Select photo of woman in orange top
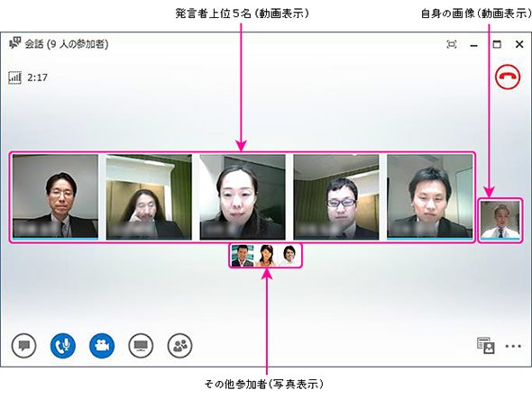The width and height of the screenshot is (532, 399). pos(266,256)
